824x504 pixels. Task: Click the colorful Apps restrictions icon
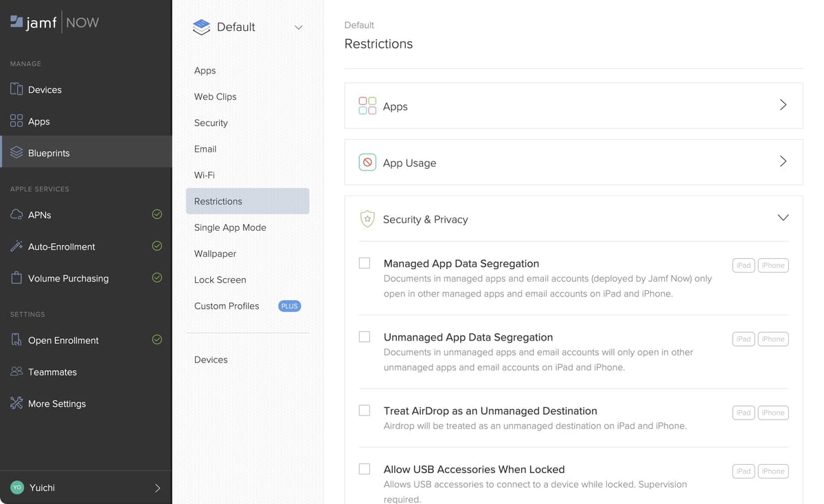click(367, 106)
